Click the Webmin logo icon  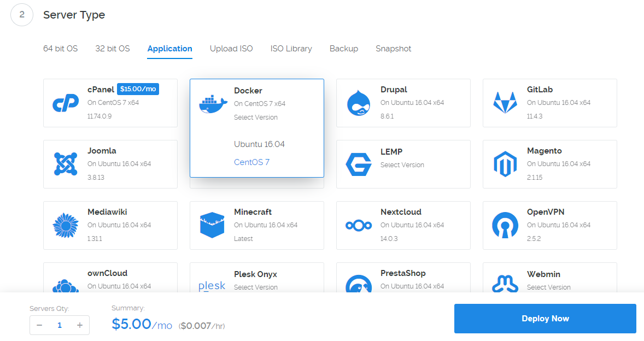point(505,284)
